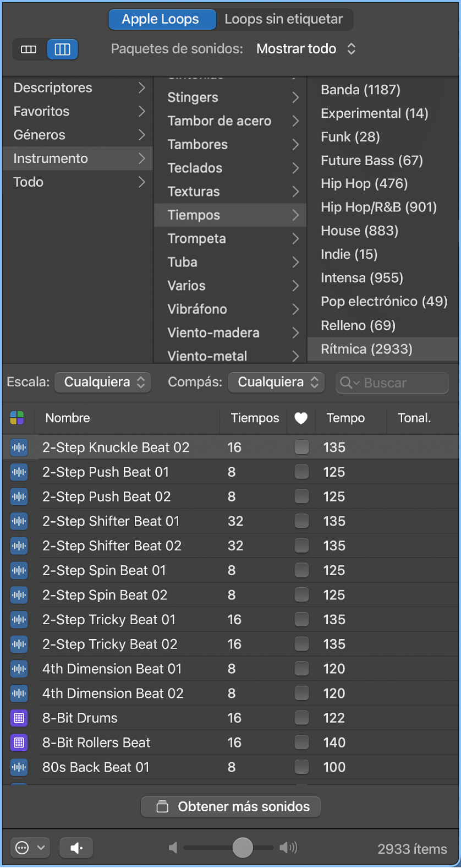461x868 pixels.
Task: Click the preview volume slider knob
Action: [243, 848]
